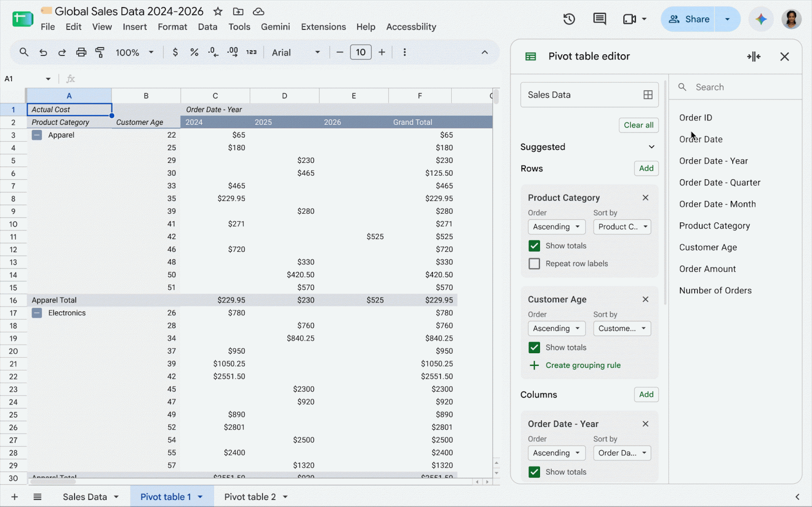The image size is (812, 507).
Task: Undo the last action
Action: pos(43,52)
